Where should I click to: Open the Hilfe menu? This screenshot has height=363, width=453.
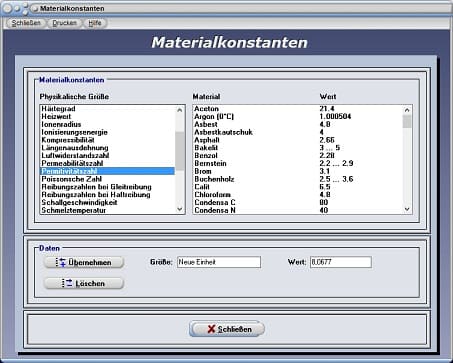click(x=95, y=23)
